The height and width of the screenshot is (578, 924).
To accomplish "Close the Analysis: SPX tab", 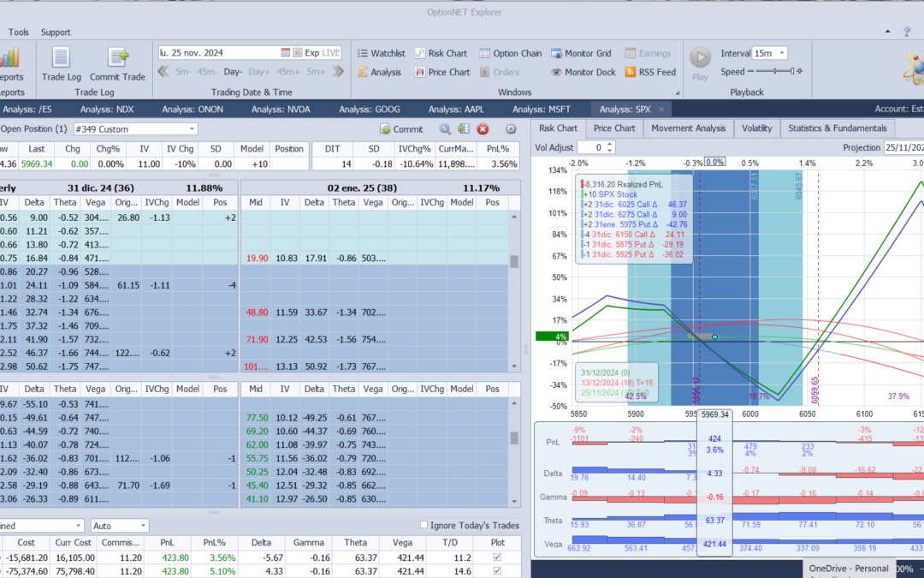I will pyautogui.click(x=661, y=109).
